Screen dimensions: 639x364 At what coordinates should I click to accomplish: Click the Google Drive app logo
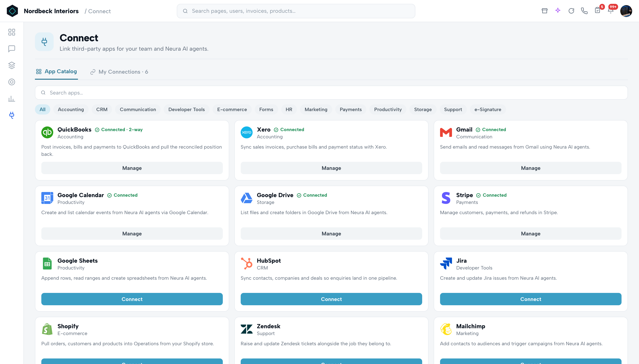point(247,198)
